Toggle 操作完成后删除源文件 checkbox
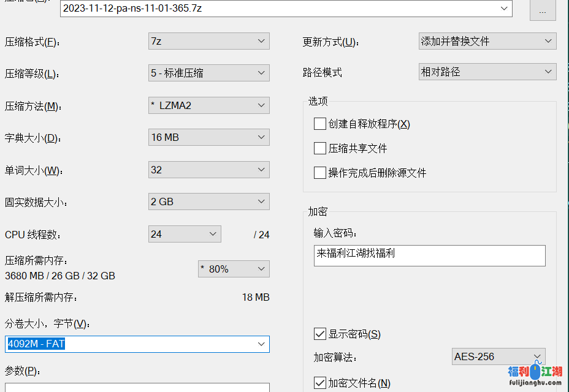Screen dimensions: 569x392 (319, 173)
